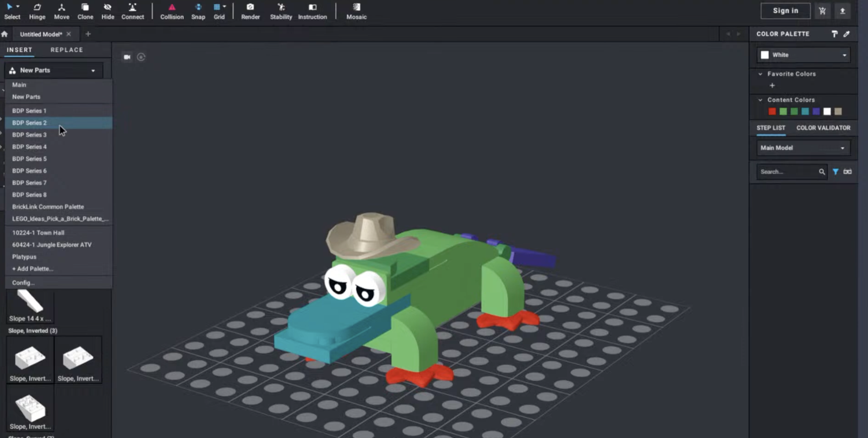Pick the purple content color swatch
868x438 pixels.
pyautogui.click(x=816, y=112)
